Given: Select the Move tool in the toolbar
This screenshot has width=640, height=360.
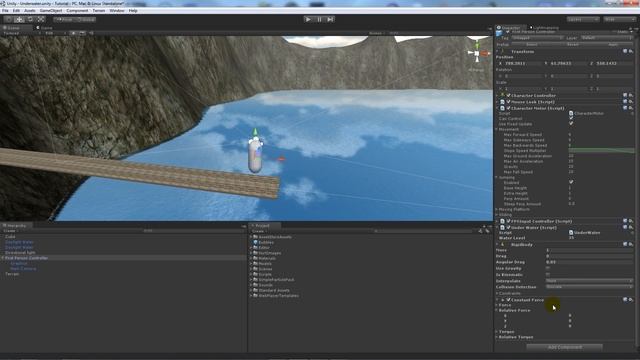Looking at the screenshot, I should pos(19,19).
